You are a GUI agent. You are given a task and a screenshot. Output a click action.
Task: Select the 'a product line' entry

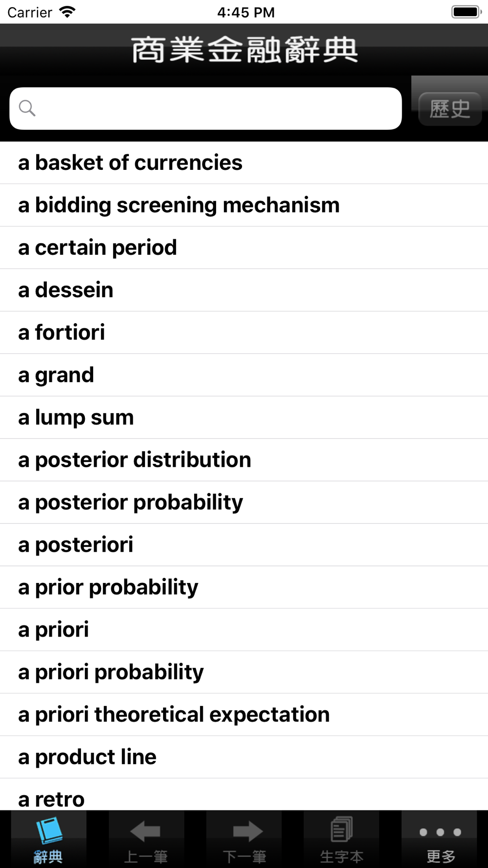coord(244,757)
